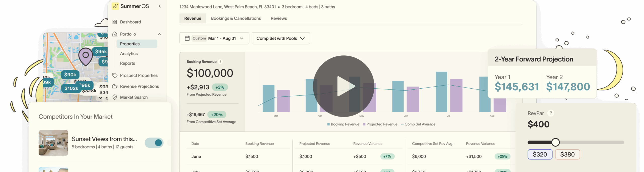Open Dashboard via its grid icon
The height and width of the screenshot is (172, 644).
(x=115, y=22)
